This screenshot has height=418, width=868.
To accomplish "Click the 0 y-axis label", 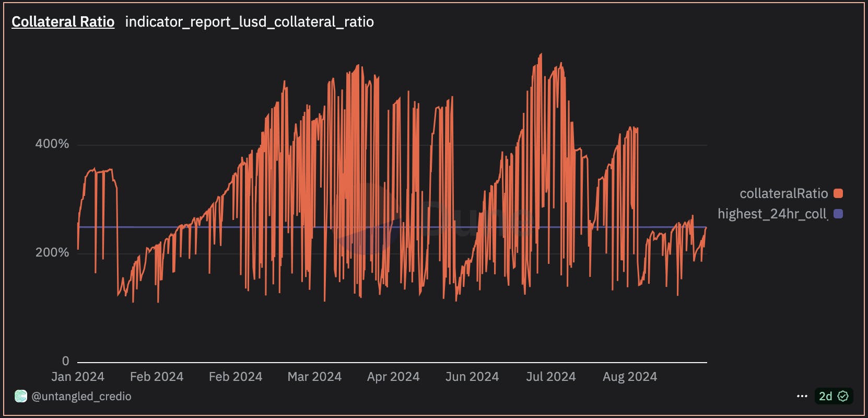I will [65, 361].
